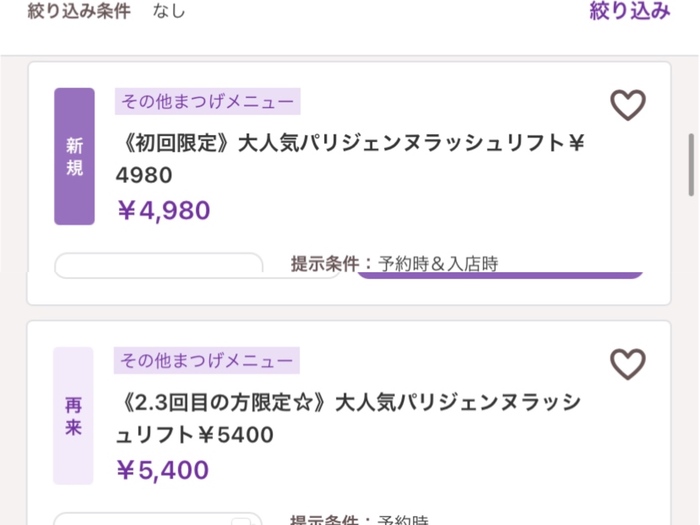Click the scrollbar track below the thumb
700x525 pixels.
click(692, 357)
